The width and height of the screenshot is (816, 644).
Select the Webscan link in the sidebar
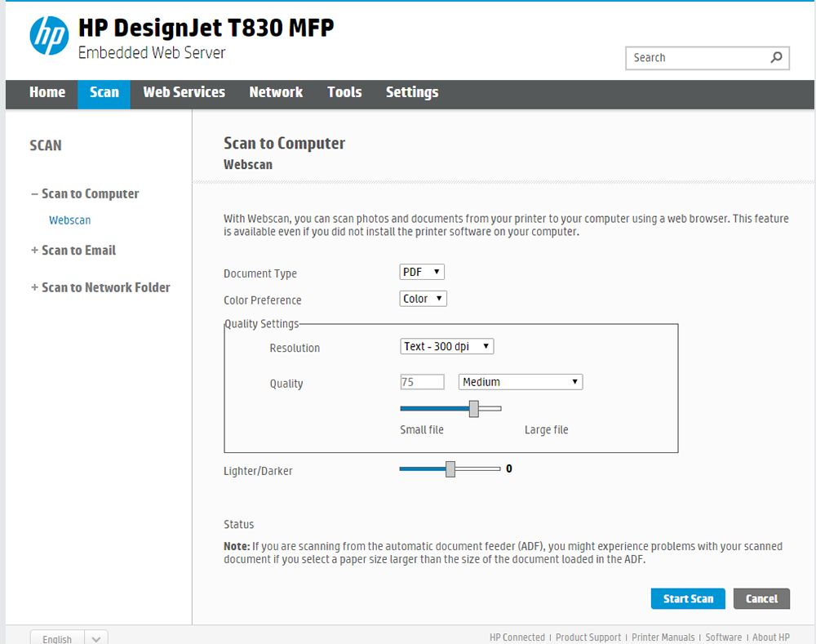[69, 220]
